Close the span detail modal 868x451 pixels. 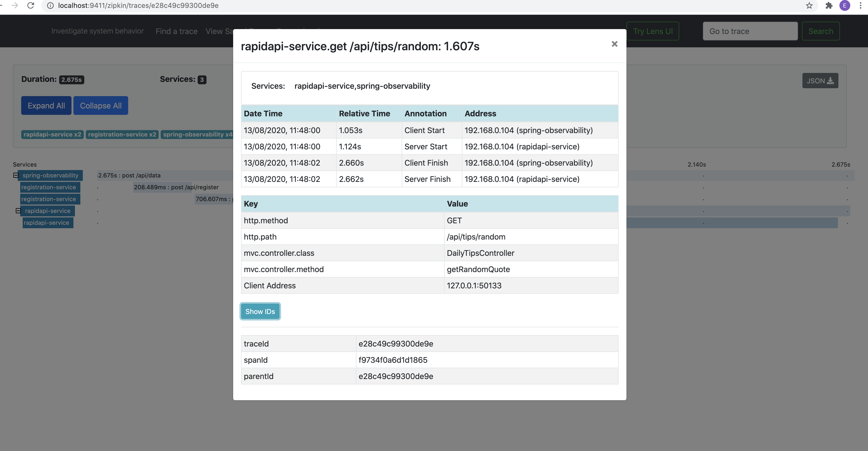[x=614, y=44]
